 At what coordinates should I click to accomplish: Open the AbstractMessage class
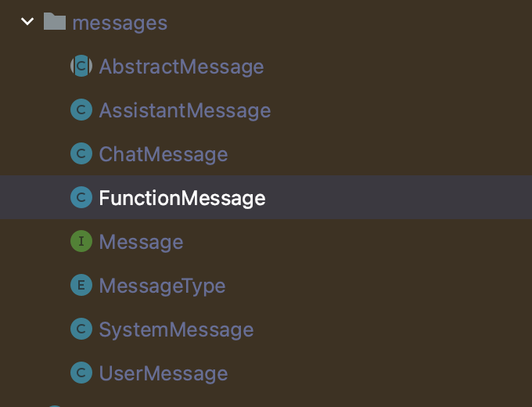pos(182,67)
